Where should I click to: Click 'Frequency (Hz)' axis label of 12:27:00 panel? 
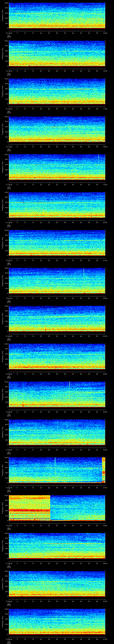coord(3,508)
